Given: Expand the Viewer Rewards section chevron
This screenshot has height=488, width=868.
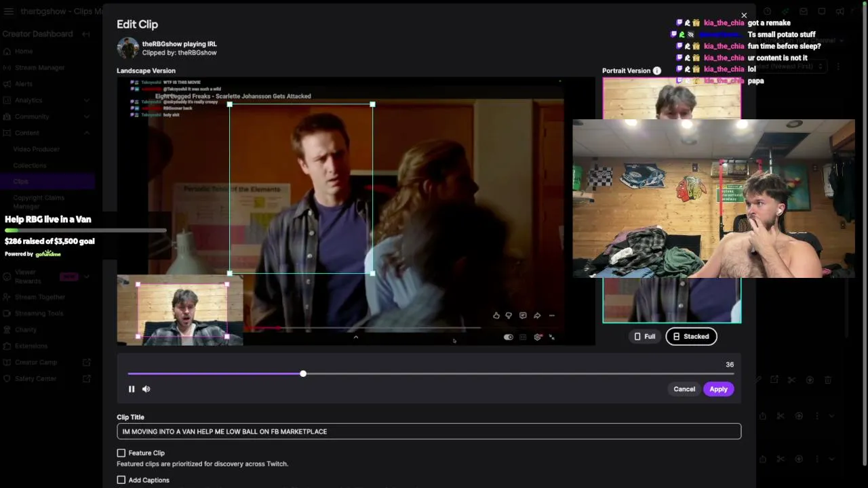Looking at the screenshot, I should click(x=87, y=277).
